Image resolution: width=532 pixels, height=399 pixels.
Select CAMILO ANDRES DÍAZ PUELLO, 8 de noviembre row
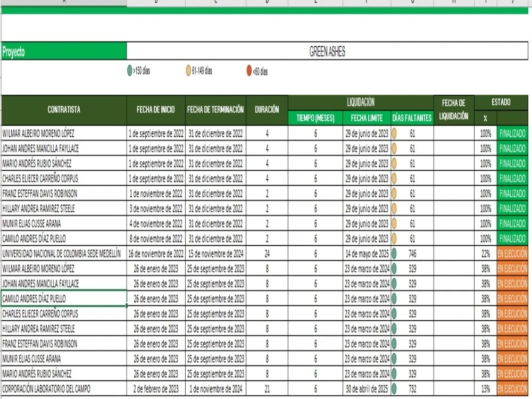(x=64, y=238)
